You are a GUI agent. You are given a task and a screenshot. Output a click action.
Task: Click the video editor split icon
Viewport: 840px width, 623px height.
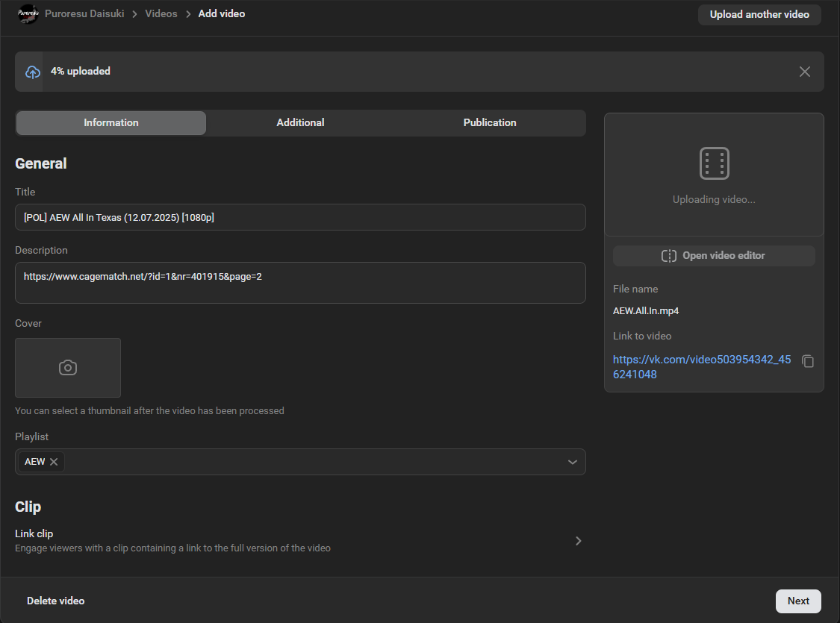pos(668,256)
